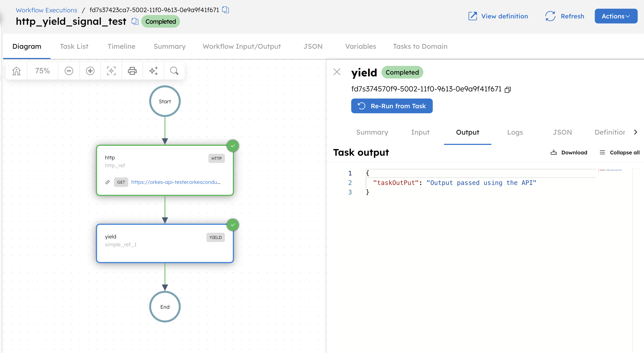Close the yield task details panel
Image resolution: width=644 pixels, height=353 pixels.
pos(337,72)
